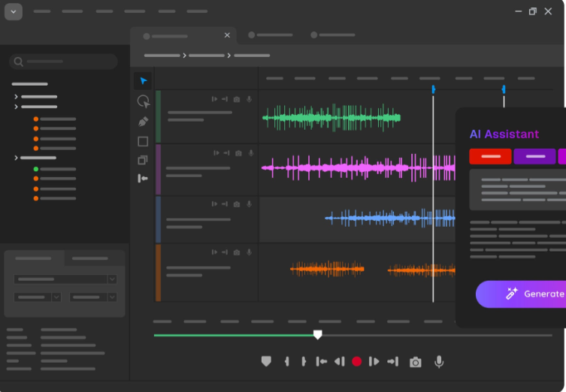The height and width of the screenshot is (392, 566).
Task: Select first orange-dot item under second folder
Action: (x=55, y=119)
